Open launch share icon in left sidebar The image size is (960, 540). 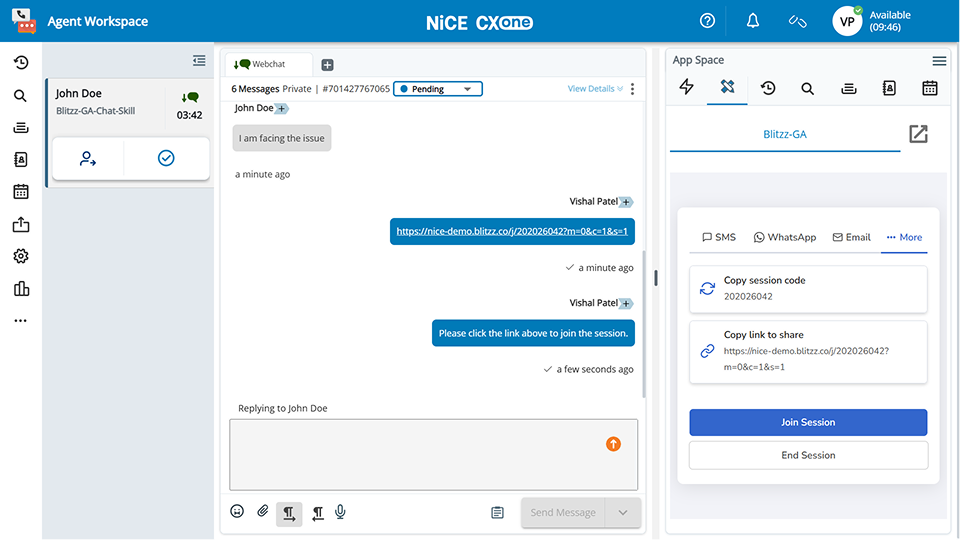click(x=21, y=224)
